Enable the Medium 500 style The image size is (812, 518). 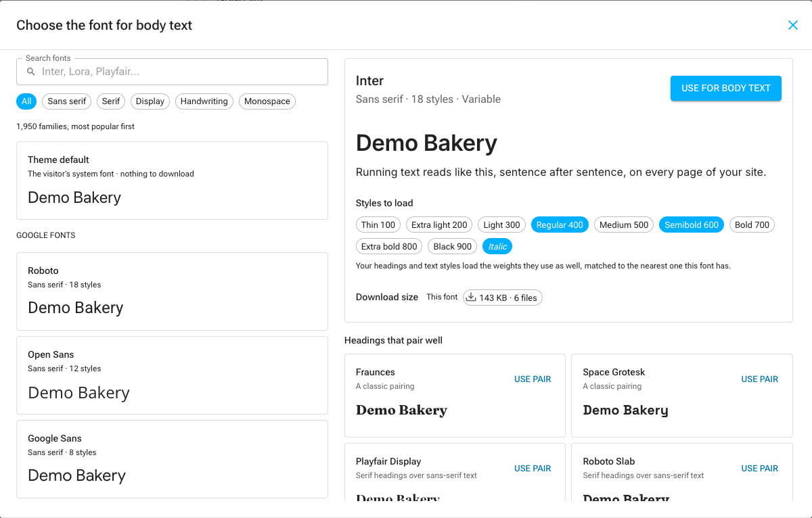coord(624,225)
